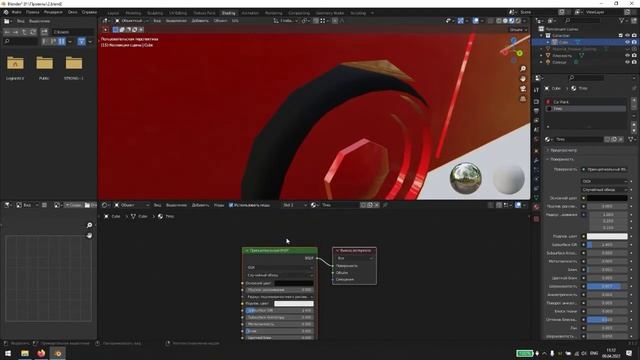640x360 pixels.
Task: Toggle camera view in viewport
Action: tap(523, 89)
